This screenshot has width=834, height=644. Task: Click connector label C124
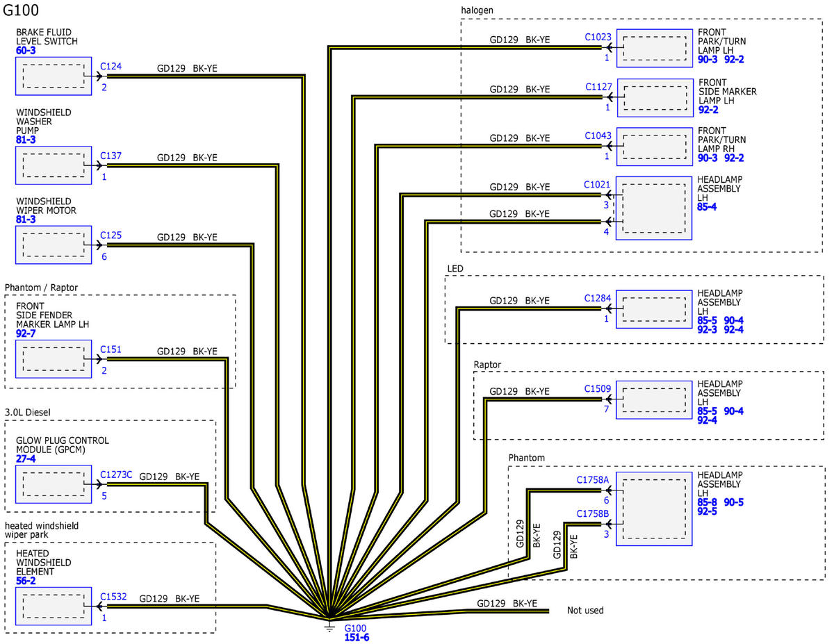111,67
